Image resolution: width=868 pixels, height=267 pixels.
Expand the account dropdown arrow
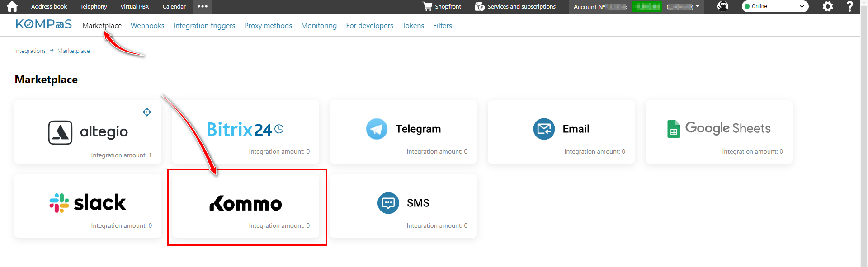coord(698,6)
